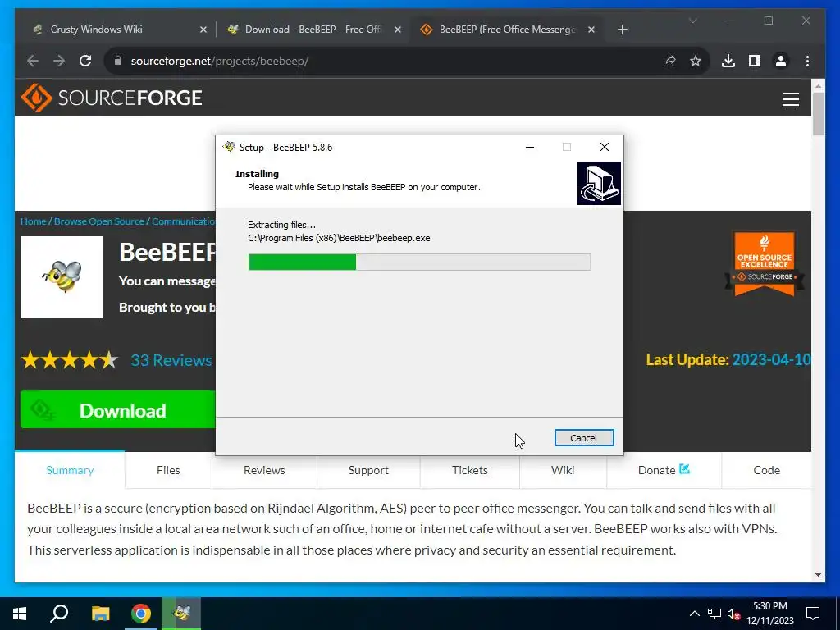Go to Home breadcrumb link
Viewport: 840px width, 630px height.
[33, 221]
